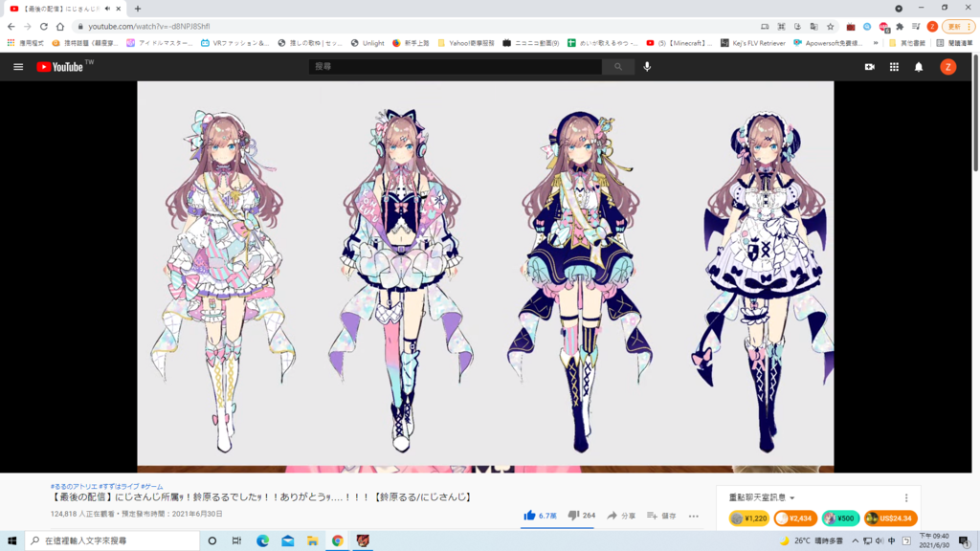
Task: Open the apps bookmark shortcut 應用程式
Action: pyautogui.click(x=26, y=43)
